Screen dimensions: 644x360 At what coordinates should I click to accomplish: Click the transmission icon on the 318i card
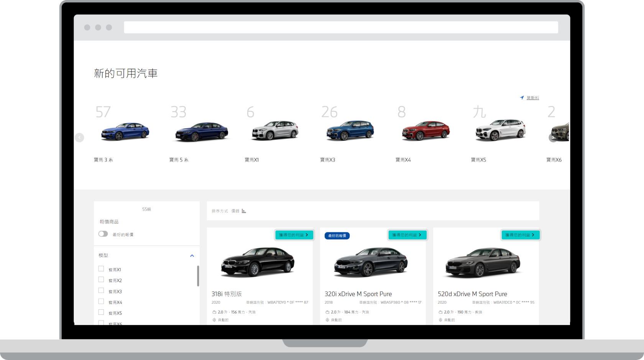214,320
